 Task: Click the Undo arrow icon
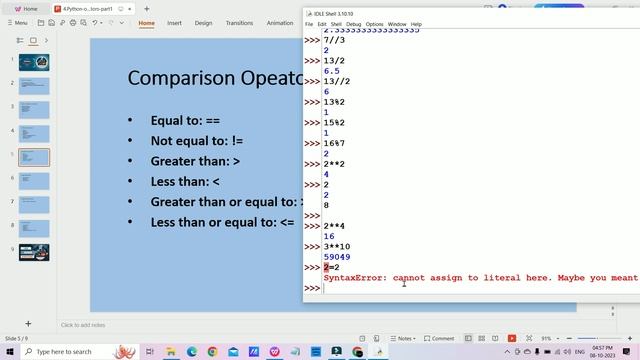tap(94, 23)
